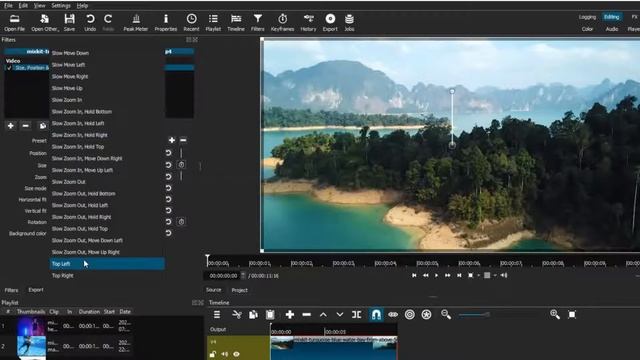
Task: Toggle the Size, Position filter checkbox
Action: click(x=9, y=68)
